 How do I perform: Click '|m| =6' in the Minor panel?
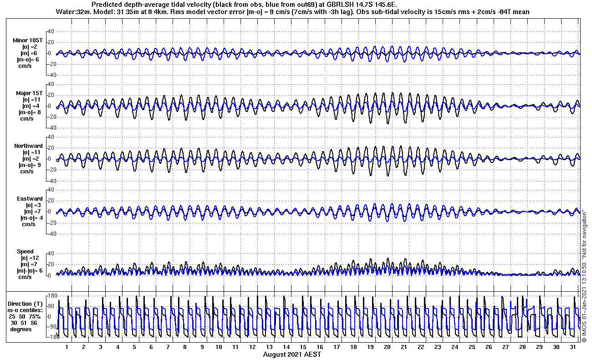pos(30,53)
